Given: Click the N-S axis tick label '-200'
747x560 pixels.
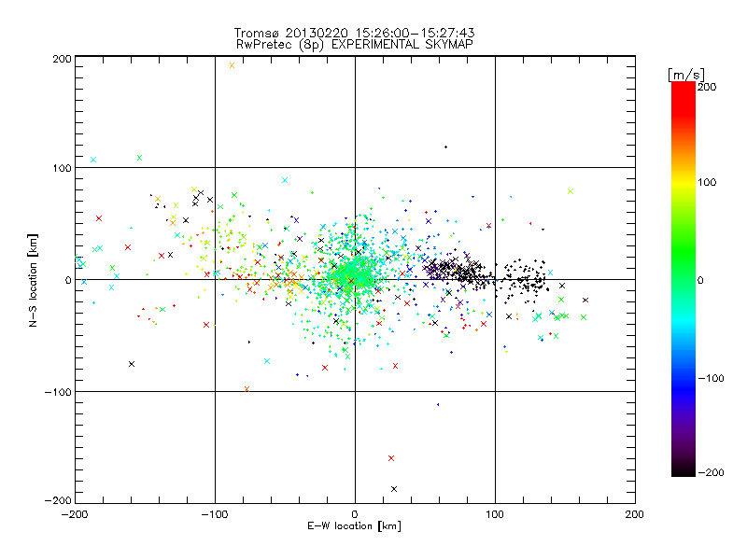Looking at the screenshot, I should coord(58,500).
